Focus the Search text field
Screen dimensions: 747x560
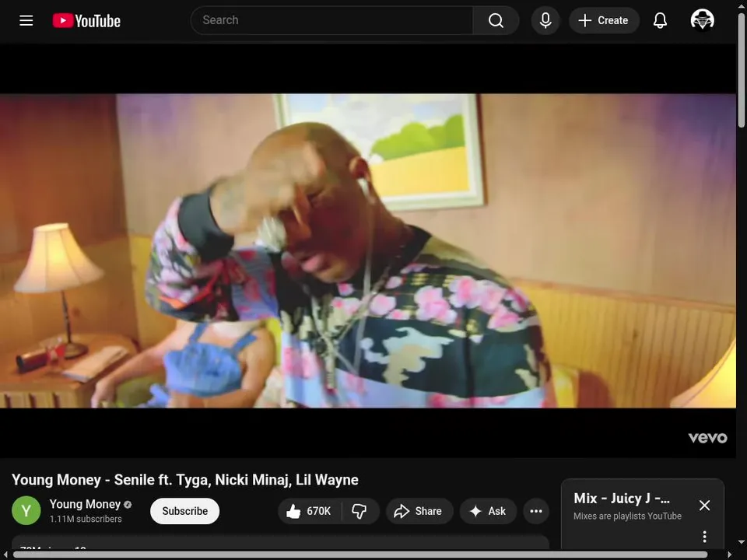[x=332, y=20]
